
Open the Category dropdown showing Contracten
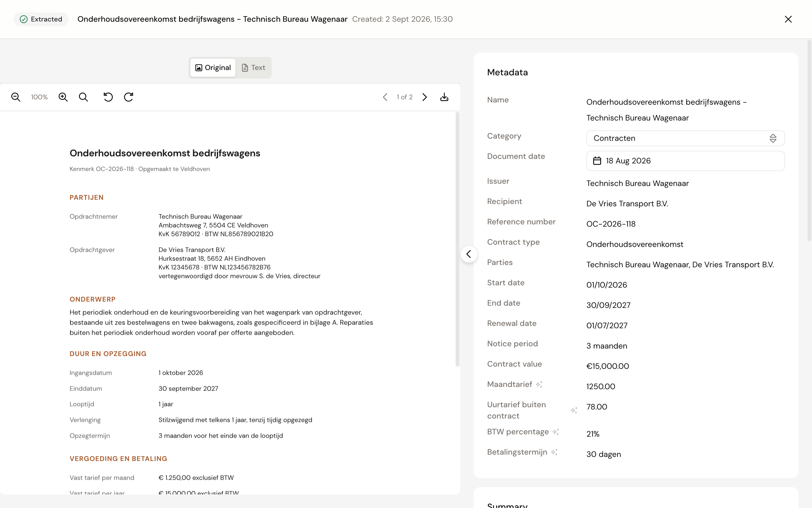(685, 138)
